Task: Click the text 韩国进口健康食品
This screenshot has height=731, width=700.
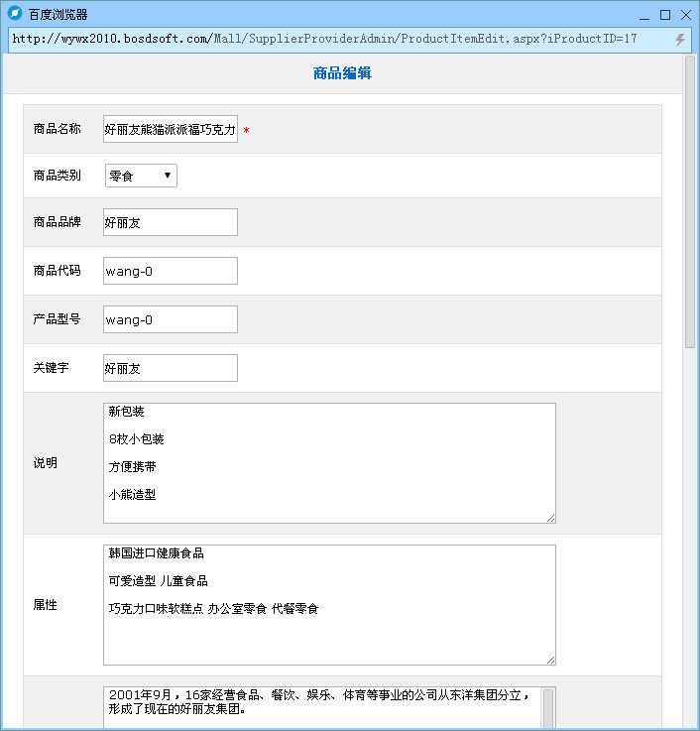Action: pos(156,553)
